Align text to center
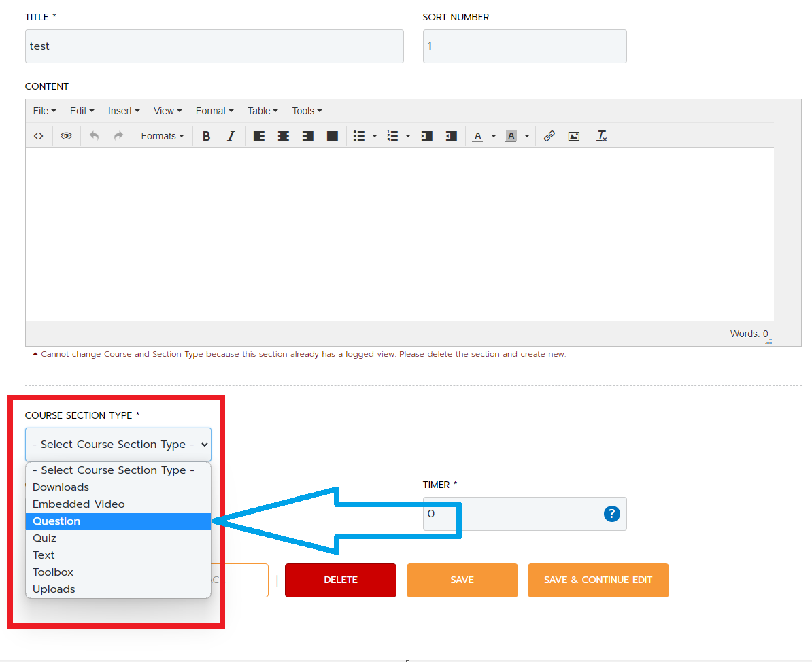The image size is (812, 662). [283, 136]
